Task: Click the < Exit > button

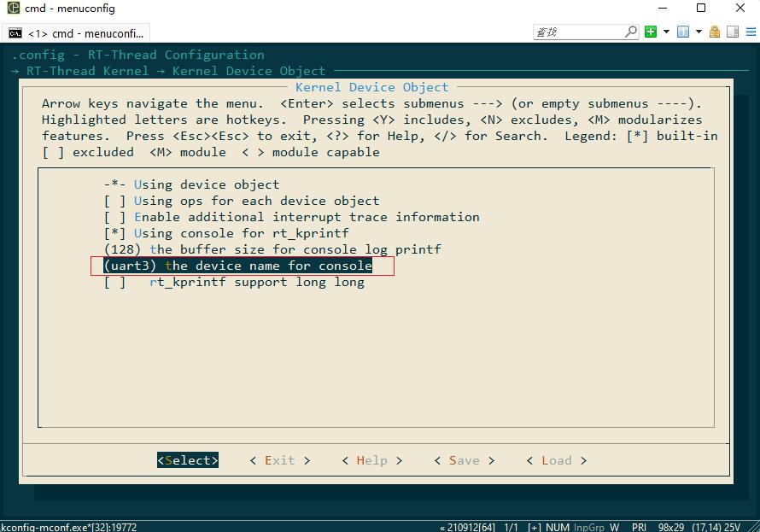Action: (280, 460)
